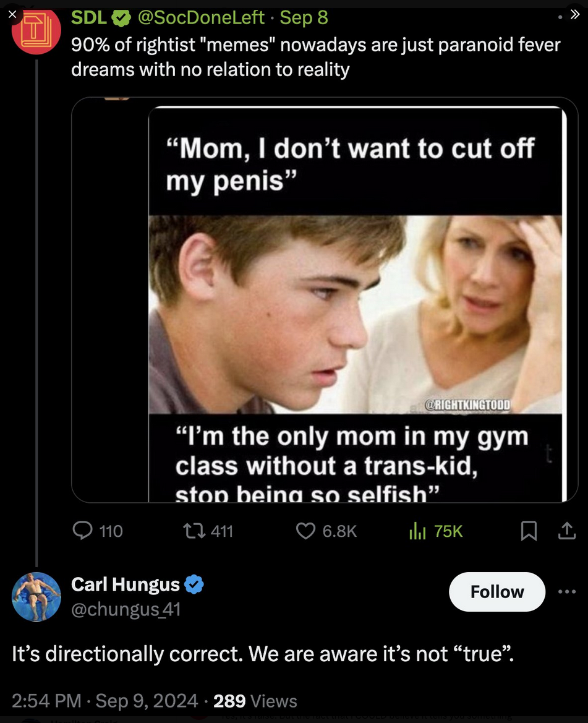
Task: Click the reply tweet text
Action: click(x=263, y=654)
